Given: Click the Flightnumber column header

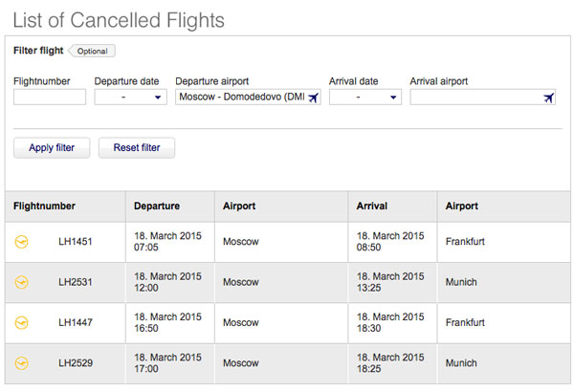Looking at the screenshot, I should 44,207.
